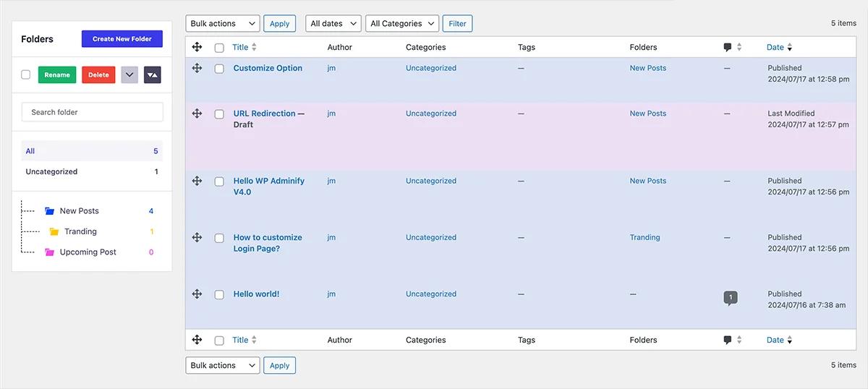Click the blue New Posts folder icon
The height and width of the screenshot is (389, 868).
[x=49, y=211]
